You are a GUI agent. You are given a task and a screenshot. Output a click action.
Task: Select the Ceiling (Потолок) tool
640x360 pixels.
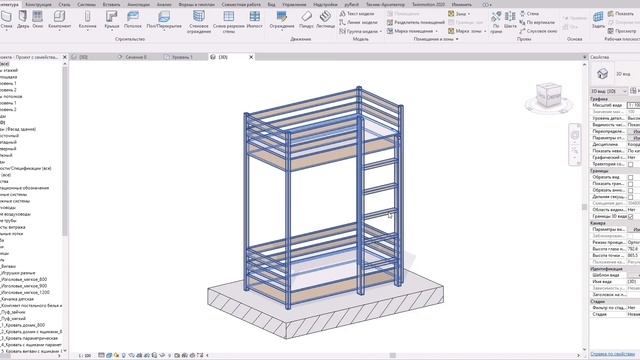[133, 19]
